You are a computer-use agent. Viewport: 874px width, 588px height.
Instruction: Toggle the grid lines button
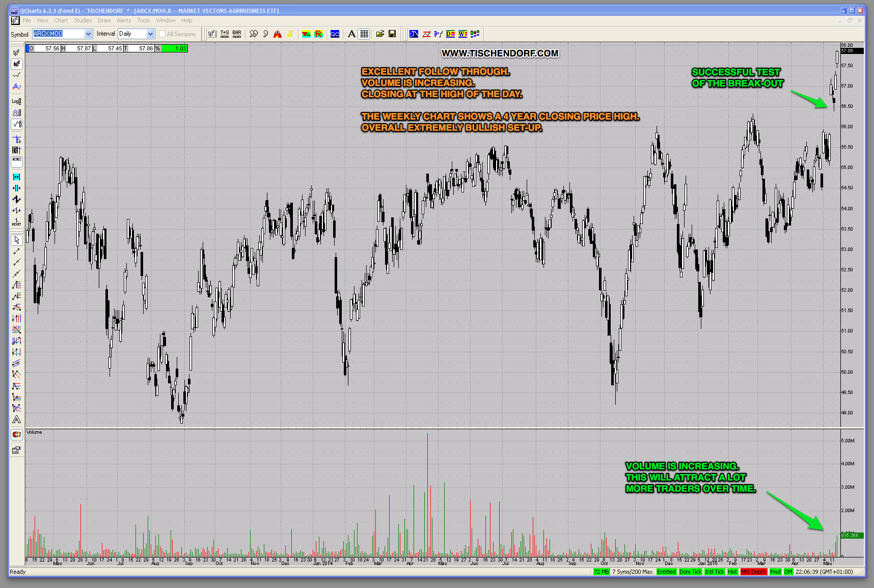coord(364,34)
